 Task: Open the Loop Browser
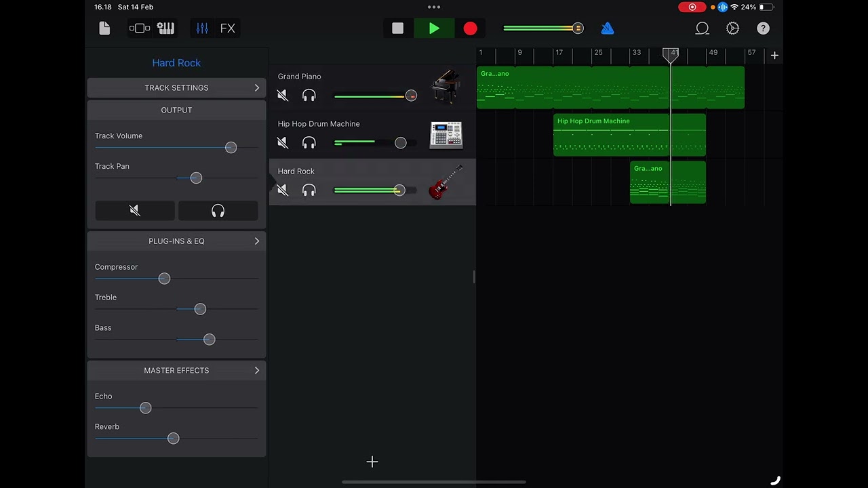pos(702,28)
